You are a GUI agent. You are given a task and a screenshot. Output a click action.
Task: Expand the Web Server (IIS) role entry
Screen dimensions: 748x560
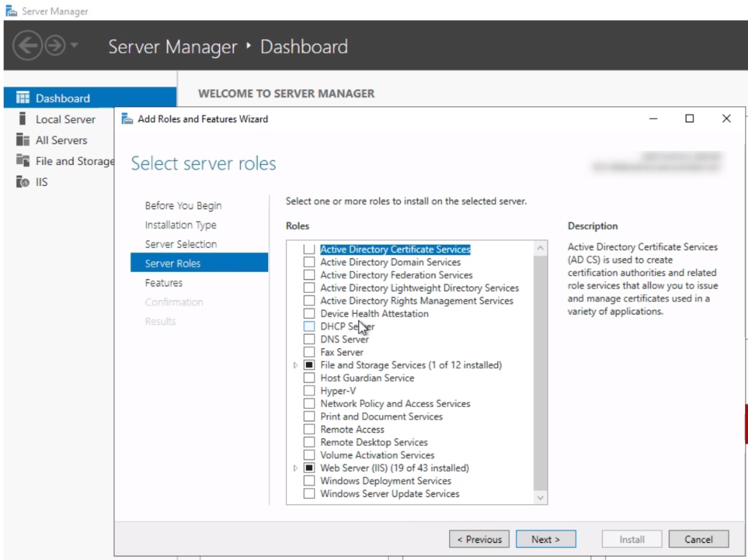point(295,467)
